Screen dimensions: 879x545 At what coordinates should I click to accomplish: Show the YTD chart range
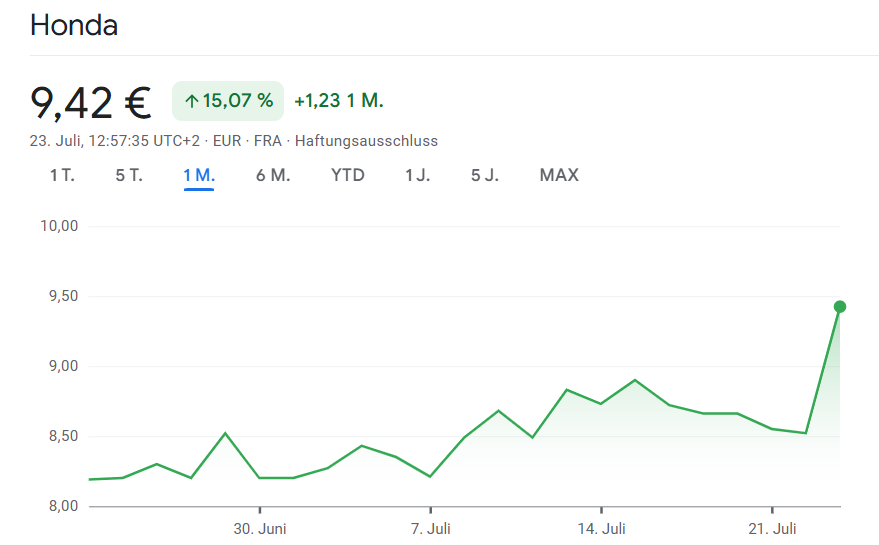[348, 175]
